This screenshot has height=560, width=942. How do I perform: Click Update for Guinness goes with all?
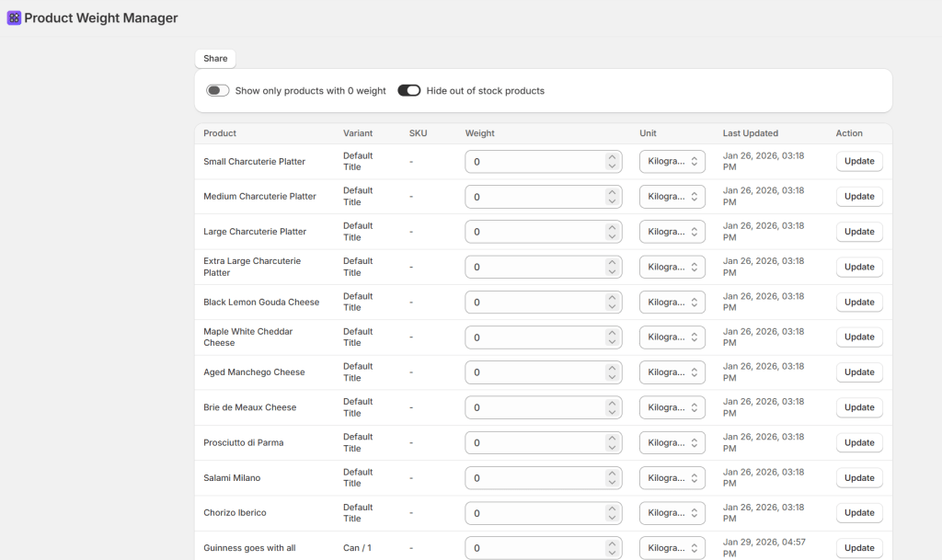[x=858, y=548]
